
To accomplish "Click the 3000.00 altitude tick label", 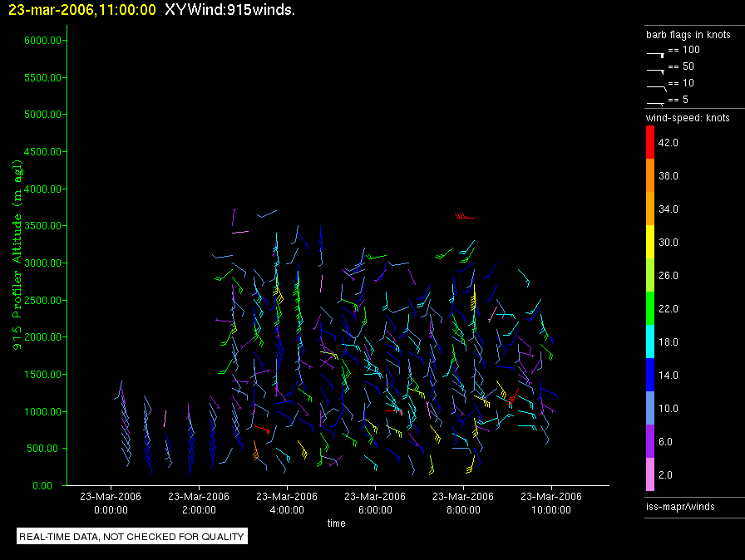I will pos(42,263).
